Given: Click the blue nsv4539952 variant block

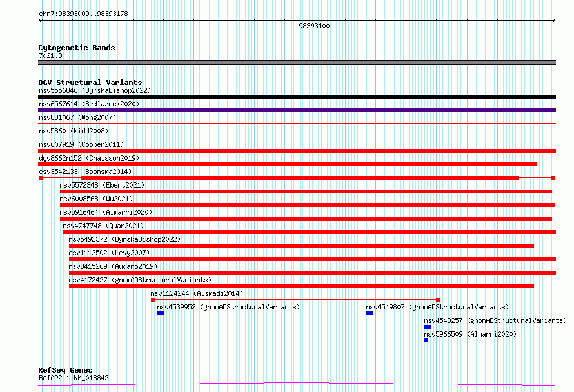Looking at the screenshot, I should 161,313.
